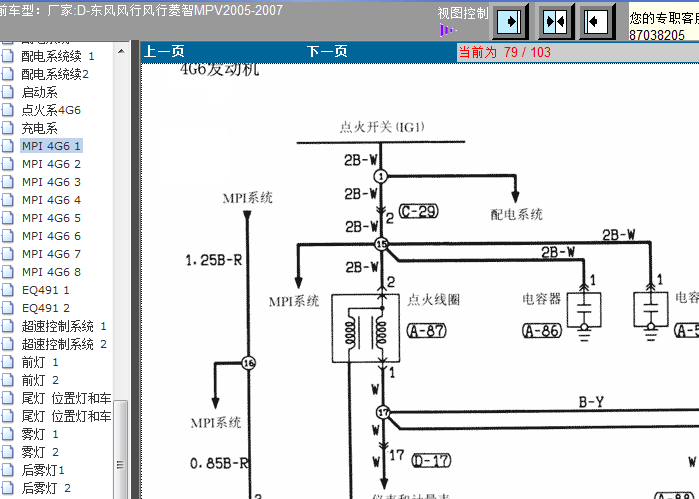Select MPI 4G6 7 entry
The width and height of the screenshot is (699, 499).
(51, 254)
